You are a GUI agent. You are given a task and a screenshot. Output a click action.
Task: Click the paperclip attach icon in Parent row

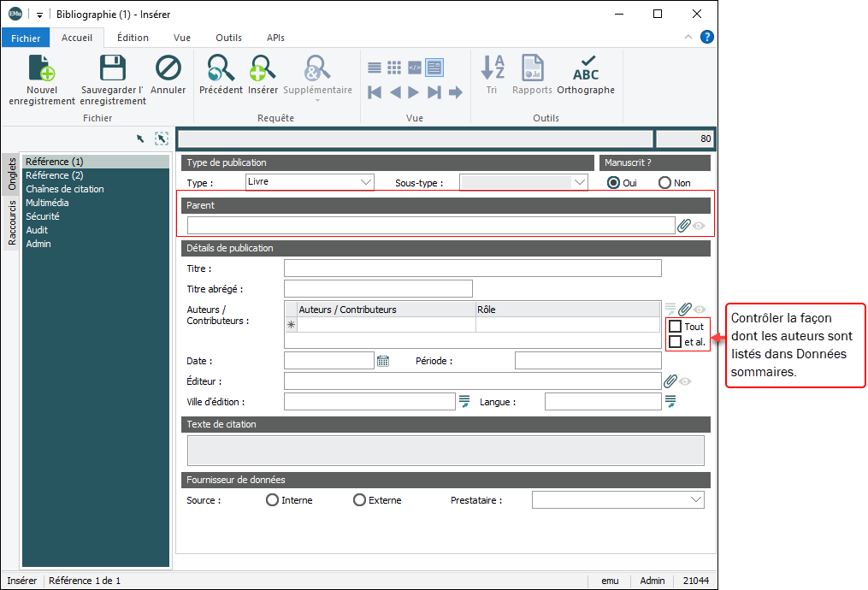[683, 226]
